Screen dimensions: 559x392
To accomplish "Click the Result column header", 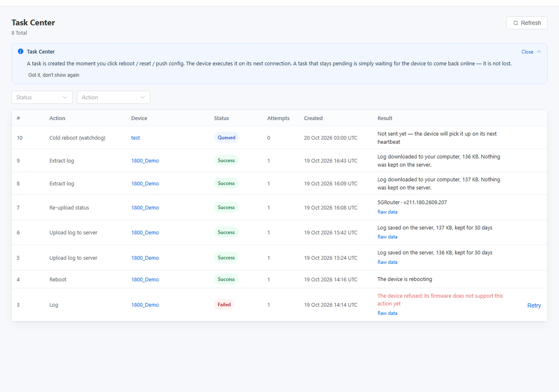I will pyautogui.click(x=385, y=118).
